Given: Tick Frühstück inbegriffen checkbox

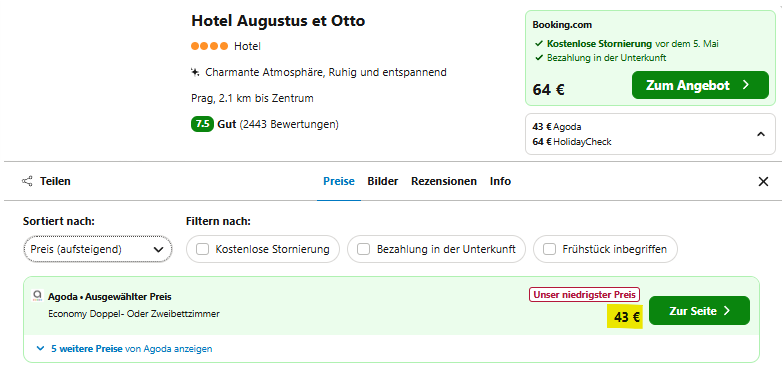Looking at the screenshot, I should click(549, 249).
